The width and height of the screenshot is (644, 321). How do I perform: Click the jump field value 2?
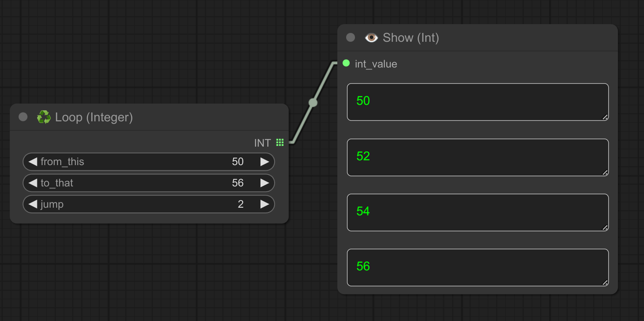pyautogui.click(x=240, y=204)
